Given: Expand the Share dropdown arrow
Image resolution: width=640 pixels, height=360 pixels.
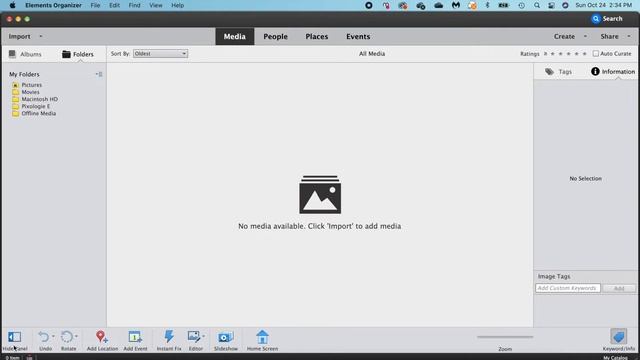Looking at the screenshot, I should (629, 36).
